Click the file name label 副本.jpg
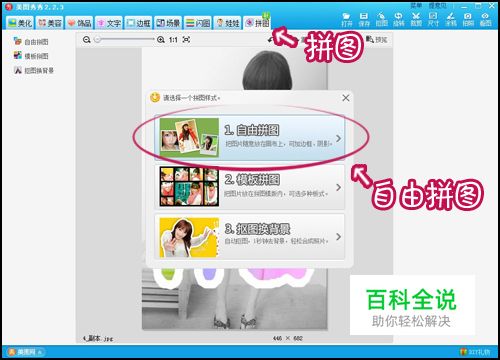The height and width of the screenshot is (360, 500). (98, 338)
